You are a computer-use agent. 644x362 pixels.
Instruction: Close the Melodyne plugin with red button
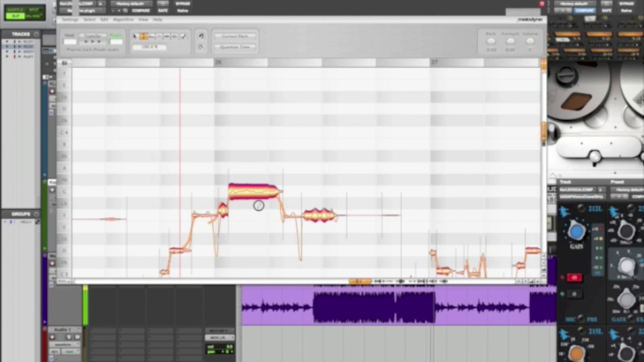coord(541,4)
